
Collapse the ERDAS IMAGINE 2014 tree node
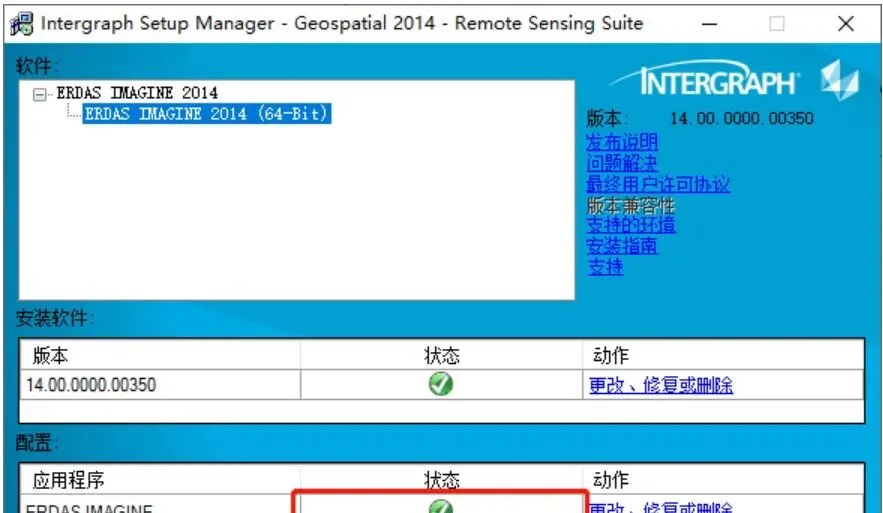39,94
